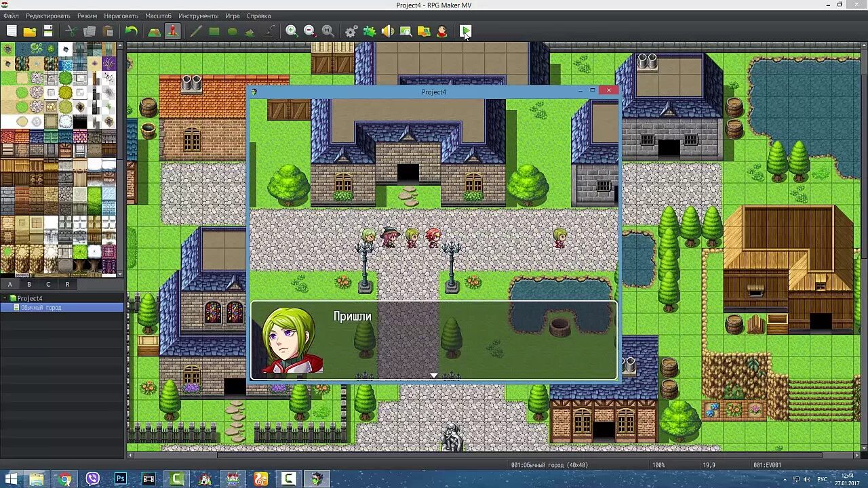The height and width of the screenshot is (488, 868).
Task: Open the Нарисовать menu
Action: pos(121,16)
